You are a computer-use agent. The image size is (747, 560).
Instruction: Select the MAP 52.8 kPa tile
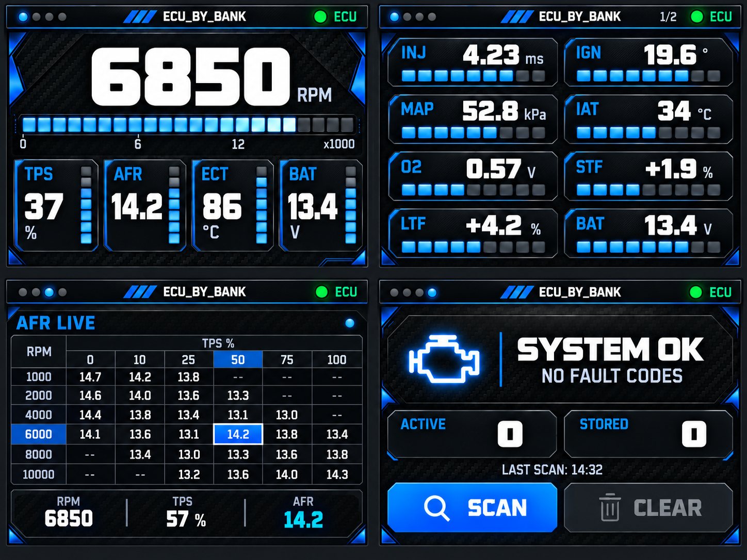click(473, 119)
